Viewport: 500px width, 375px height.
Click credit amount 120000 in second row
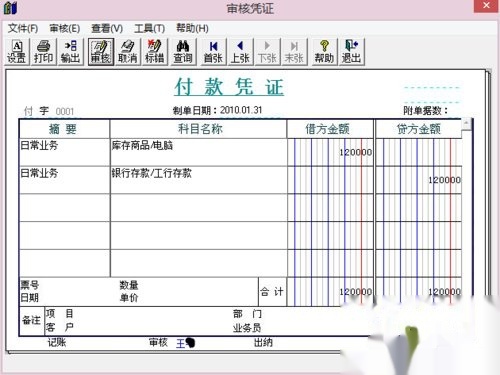coord(445,180)
